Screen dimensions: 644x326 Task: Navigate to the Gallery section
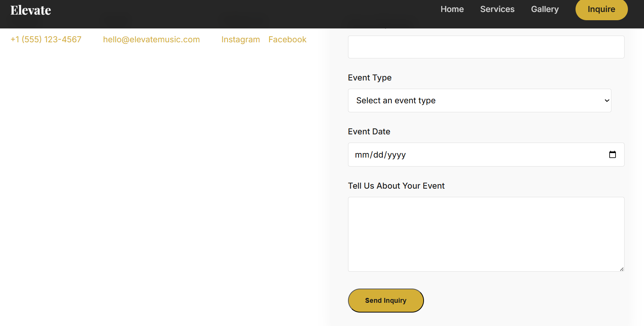point(544,9)
